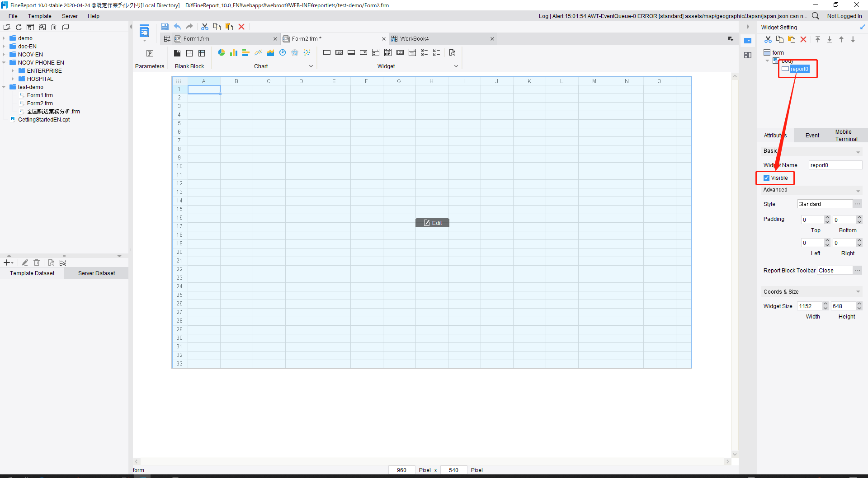Delete widget using red X in Widget Setting
Viewport: 868px width, 478px height.
click(x=803, y=39)
